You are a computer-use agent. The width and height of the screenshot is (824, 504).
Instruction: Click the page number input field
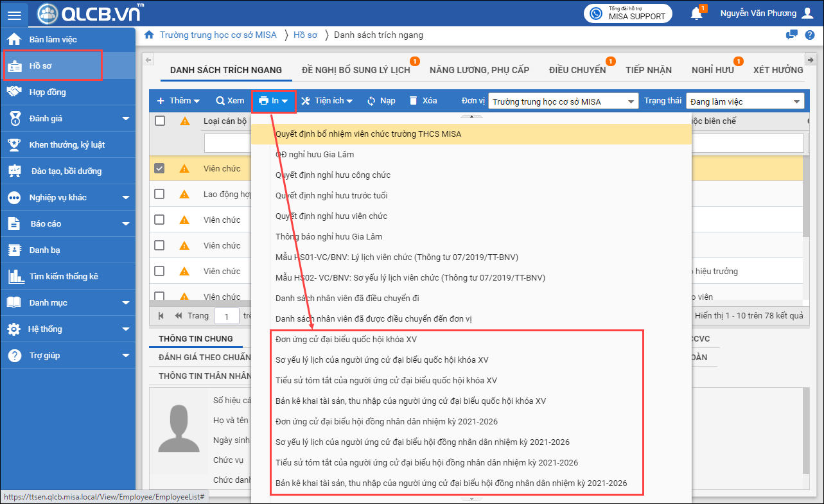coord(226,316)
